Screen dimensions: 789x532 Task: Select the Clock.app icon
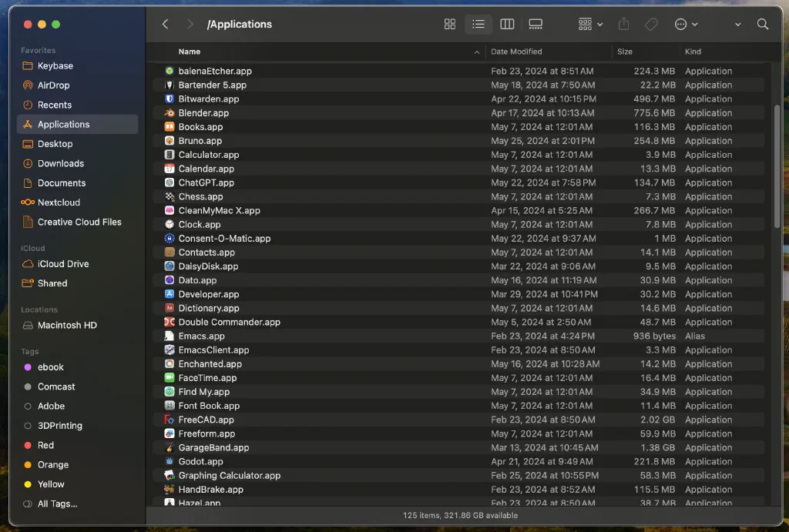[x=170, y=224]
